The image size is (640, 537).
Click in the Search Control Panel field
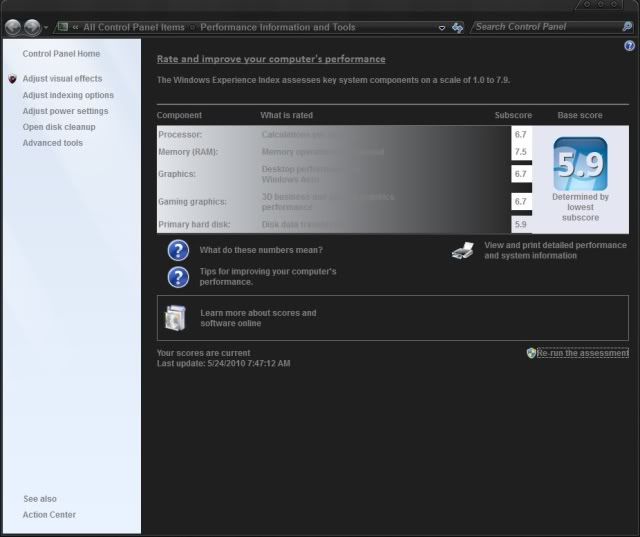pos(545,27)
